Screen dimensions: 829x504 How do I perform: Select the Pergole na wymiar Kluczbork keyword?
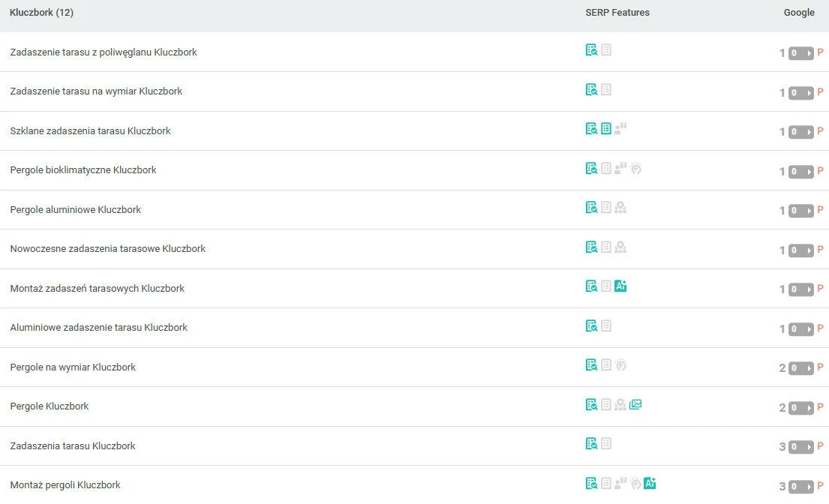[73, 367]
